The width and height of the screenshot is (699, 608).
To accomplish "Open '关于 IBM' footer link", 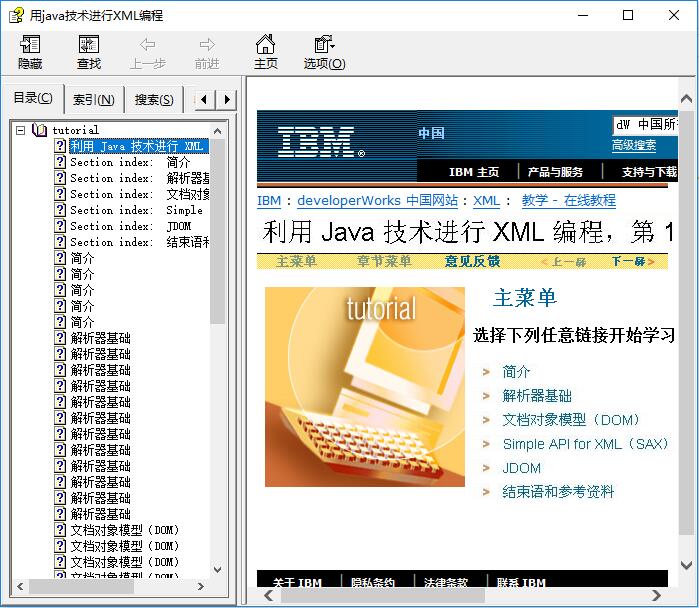I will [297, 582].
